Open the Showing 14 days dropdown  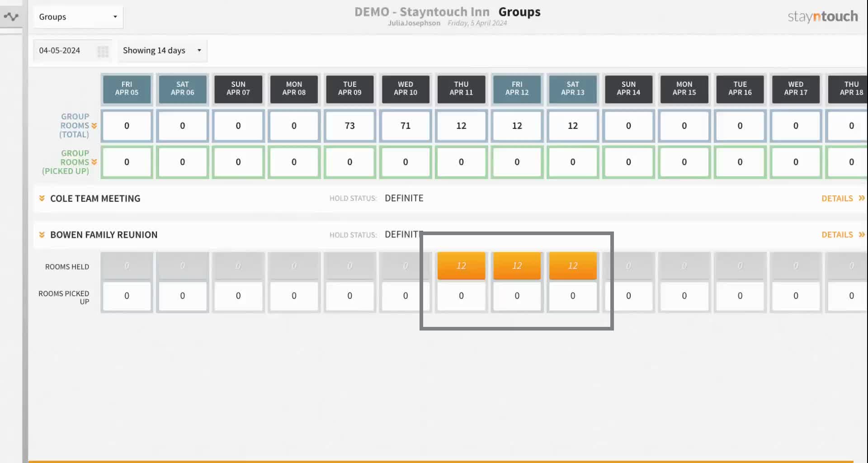[x=162, y=51]
